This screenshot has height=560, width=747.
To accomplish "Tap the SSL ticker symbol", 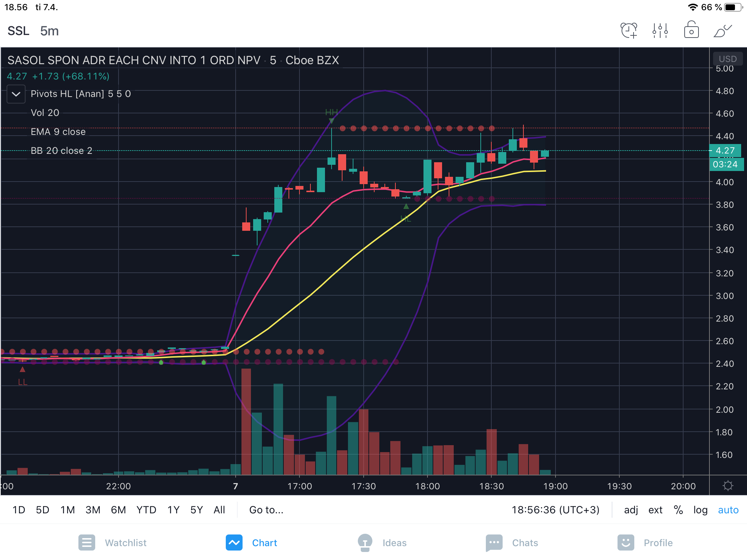I will (18, 31).
